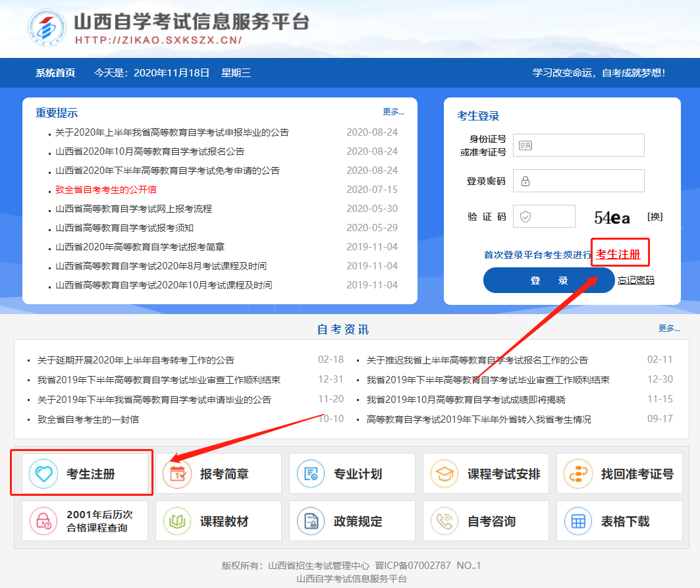This screenshot has height=588, width=700.
Task: Select 系统首页 in the navigation bar
Action: [x=55, y=74]
